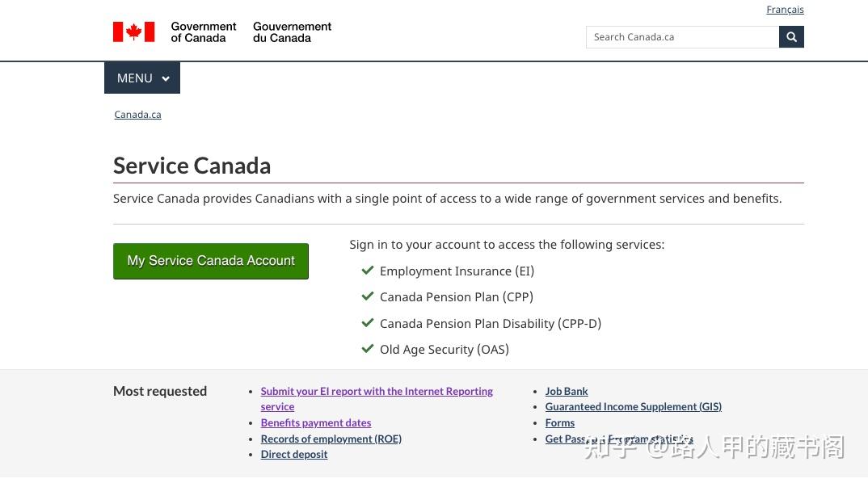Click the Employment Insurance checkmark icon
Image resolution: width=868 pixels, height=483 pixels.
tap(368, 271)
